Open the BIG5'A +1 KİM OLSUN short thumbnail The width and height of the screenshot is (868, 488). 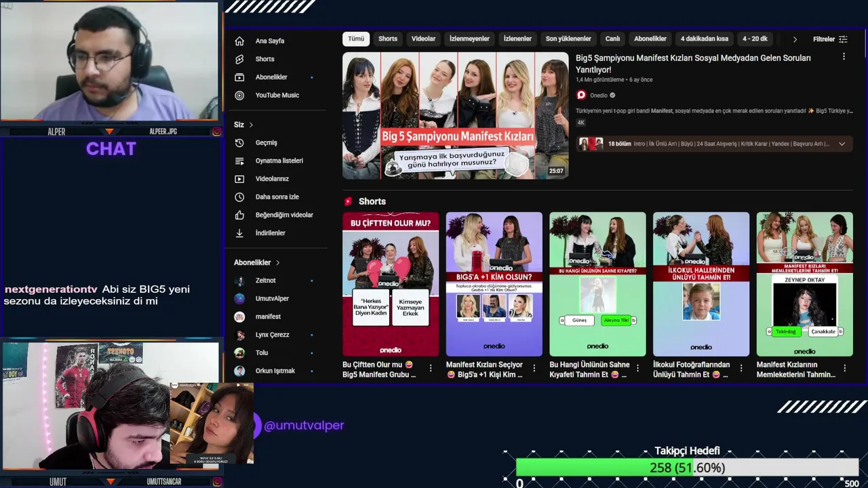click(494, 284)
